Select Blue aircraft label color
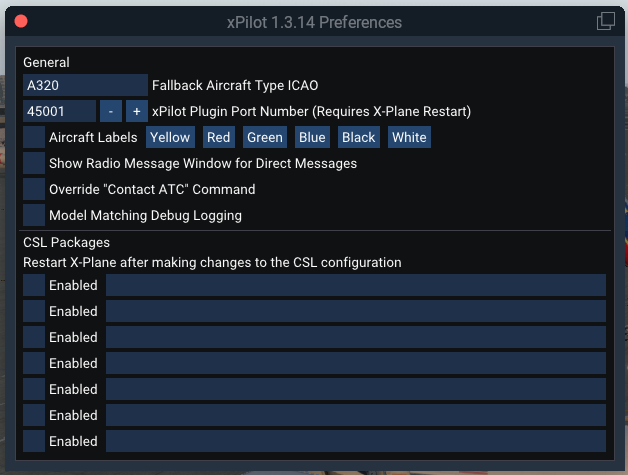Viewport: 628px width, 475px height. coord(312,137)
